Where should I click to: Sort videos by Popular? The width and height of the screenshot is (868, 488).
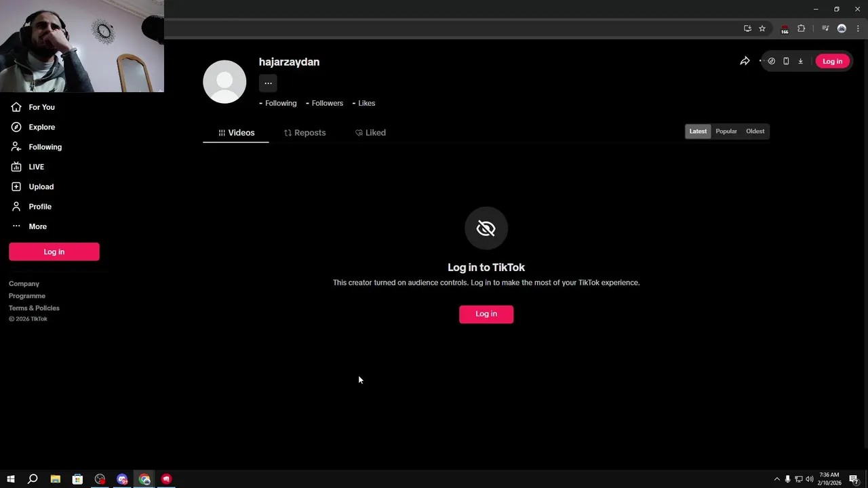pyautogui.click(x=726, y=131)
